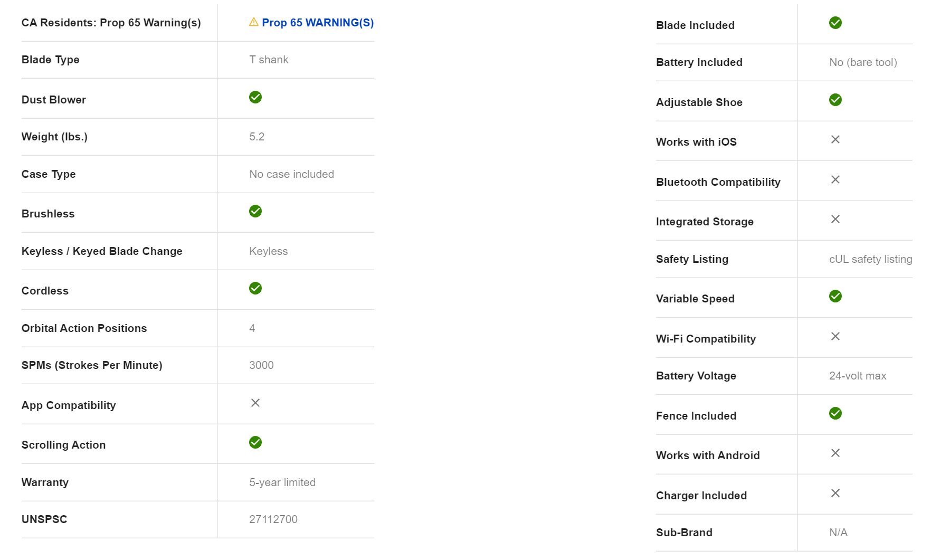Click the Dust Blower green checkmark

click(255, 97)
